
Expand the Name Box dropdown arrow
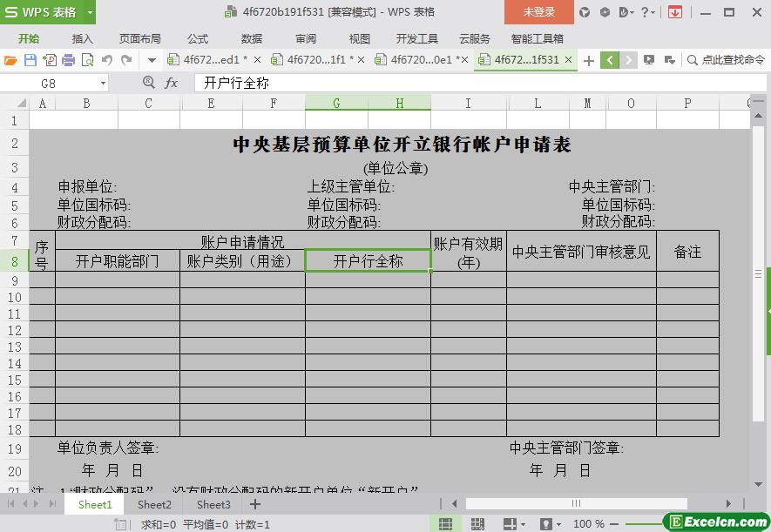coord(103,83)
